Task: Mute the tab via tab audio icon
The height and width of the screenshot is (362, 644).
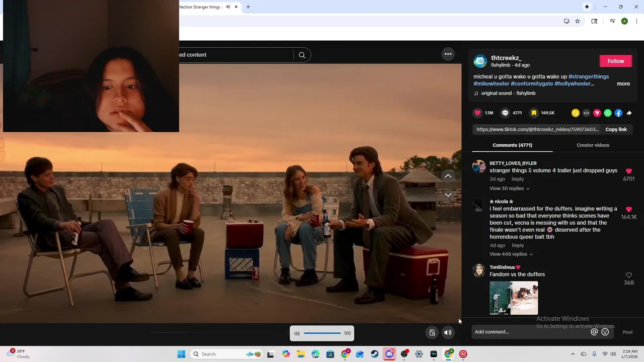Action: pyautogui.click(x=228, y=7)
